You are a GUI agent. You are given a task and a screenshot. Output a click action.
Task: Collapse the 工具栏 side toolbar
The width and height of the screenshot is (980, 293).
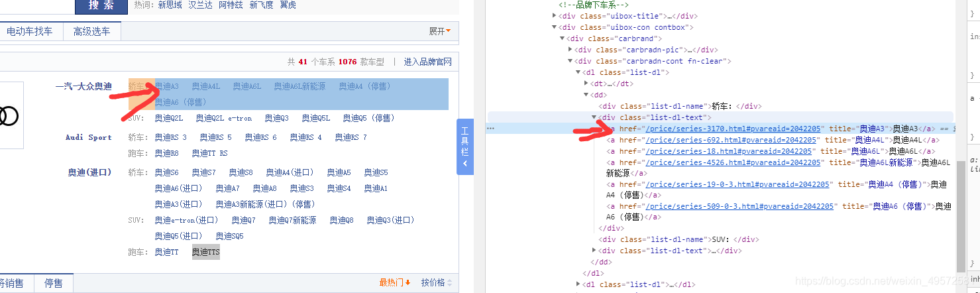pyautogui.click(x=465, y=147)
